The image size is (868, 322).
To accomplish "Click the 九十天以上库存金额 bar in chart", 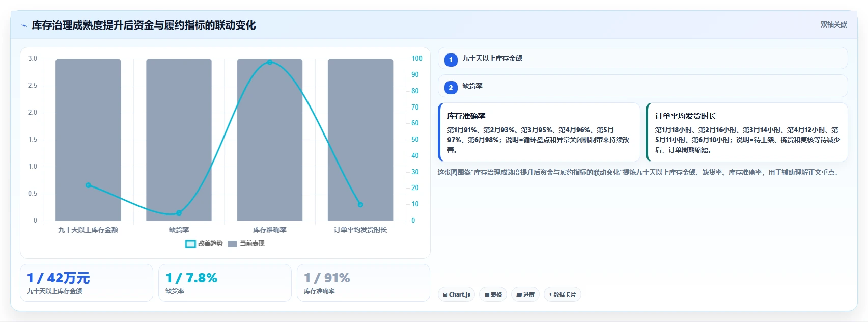I will click(88, 140).
